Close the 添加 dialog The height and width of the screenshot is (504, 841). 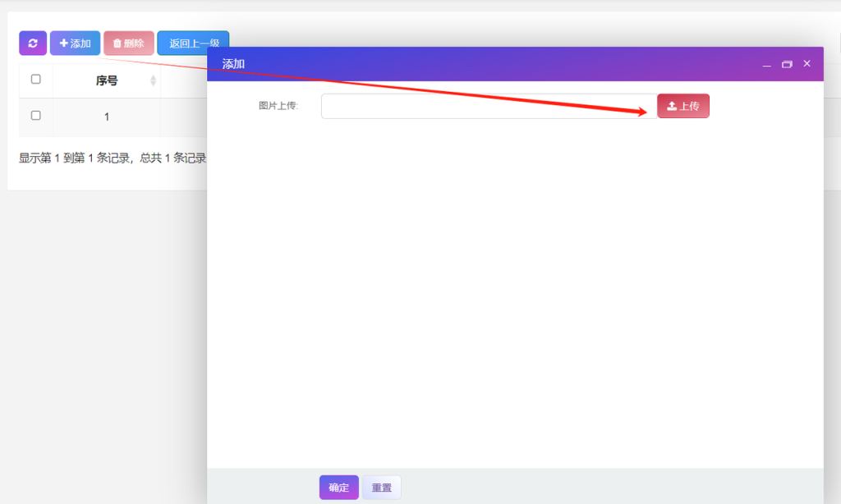tap(807, 63)
